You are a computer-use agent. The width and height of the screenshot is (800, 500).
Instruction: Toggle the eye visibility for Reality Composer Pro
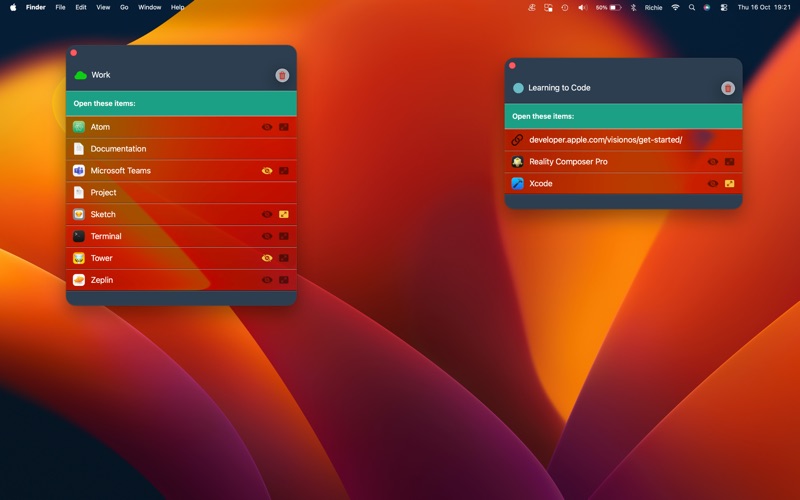[x=713, y=162]
